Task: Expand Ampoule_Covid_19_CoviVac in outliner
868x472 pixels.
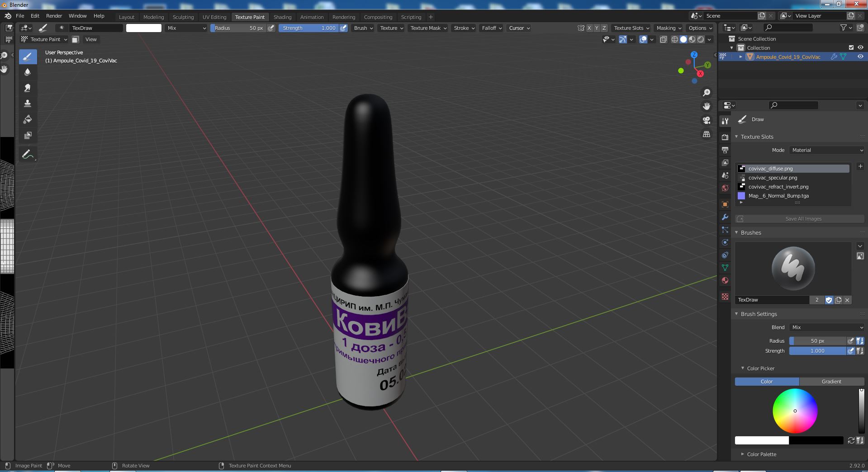Action: (740, 57)
